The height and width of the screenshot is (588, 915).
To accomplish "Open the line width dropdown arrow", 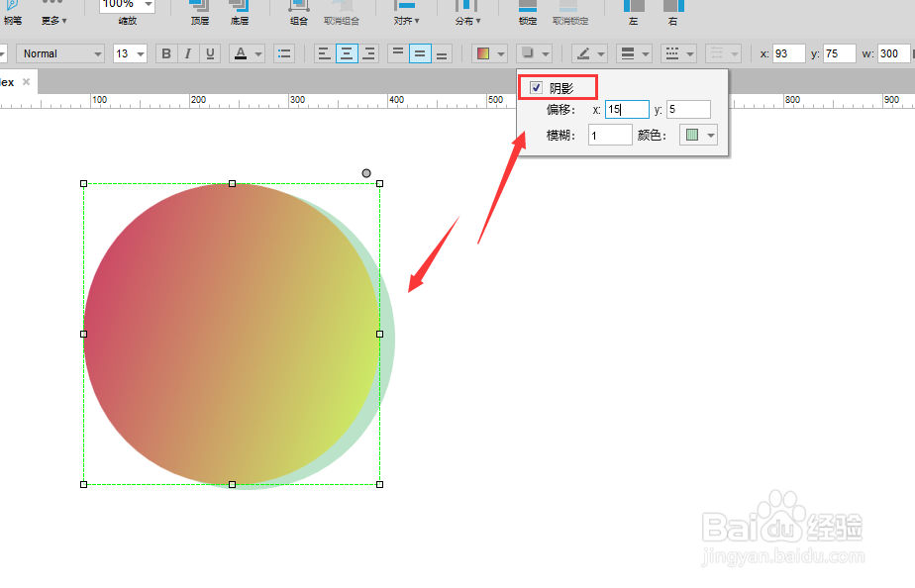I will click(x=646, y=54).
